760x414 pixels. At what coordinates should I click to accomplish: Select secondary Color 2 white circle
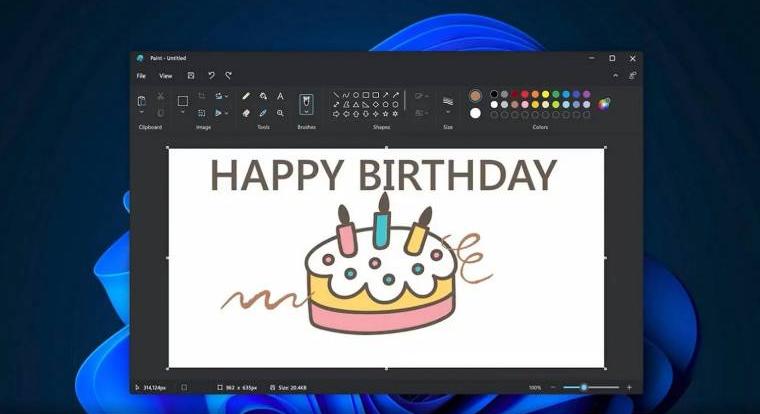click(475, 113)
